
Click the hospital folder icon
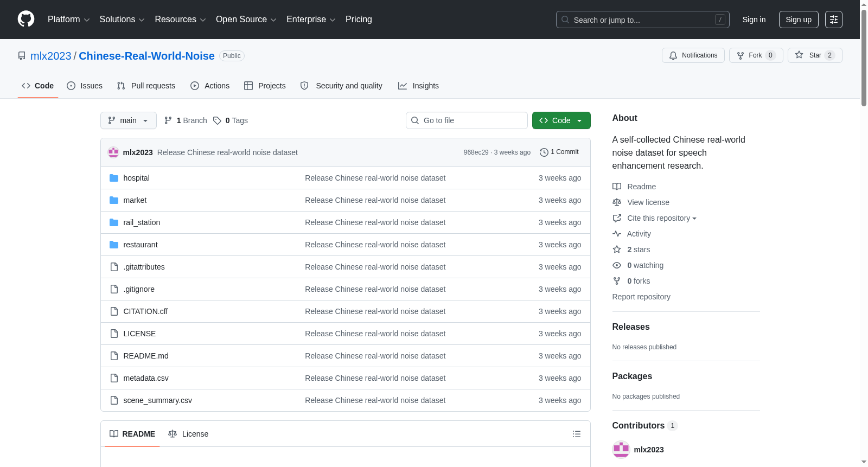point(114,178)
